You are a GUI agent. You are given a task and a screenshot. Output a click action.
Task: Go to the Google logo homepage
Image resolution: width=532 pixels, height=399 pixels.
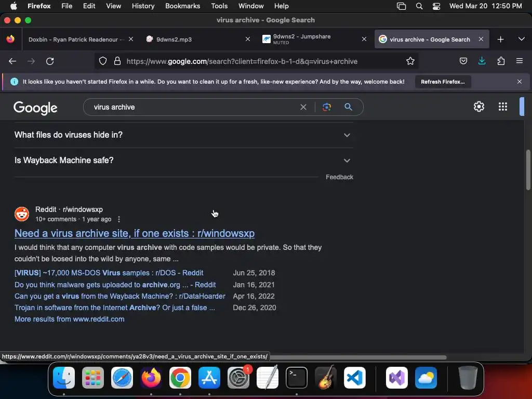pyautogui.click(x=35, y=108)
